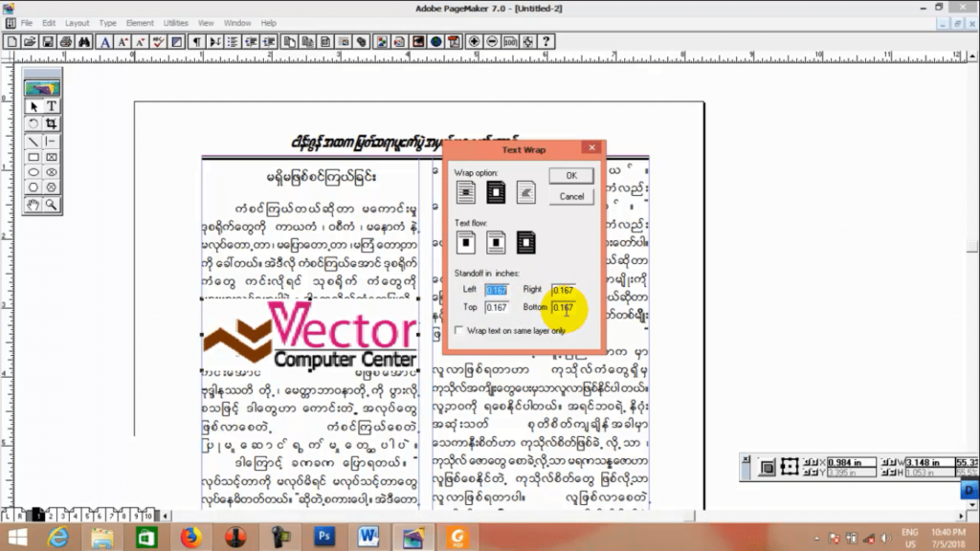Choose the jump-over Text flow icon
Image resolution: width=980 pixels, height=551 pixels.
[x=496, y=242]
